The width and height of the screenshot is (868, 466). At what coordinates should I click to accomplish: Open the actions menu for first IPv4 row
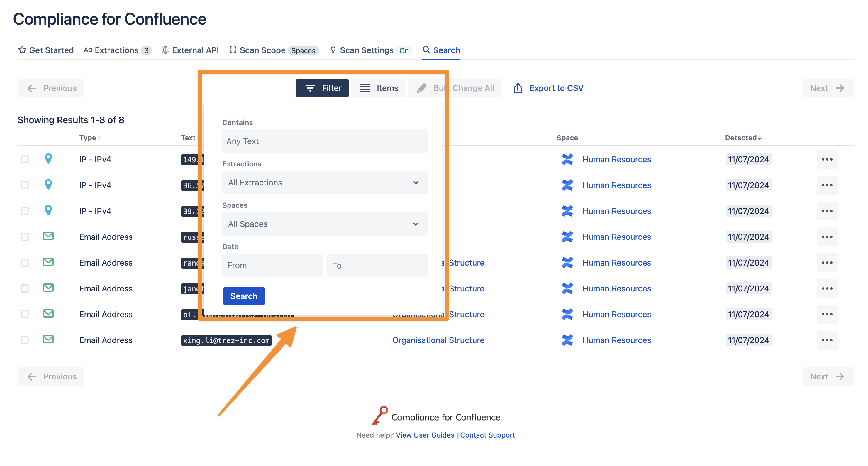(x=827, y=159)
